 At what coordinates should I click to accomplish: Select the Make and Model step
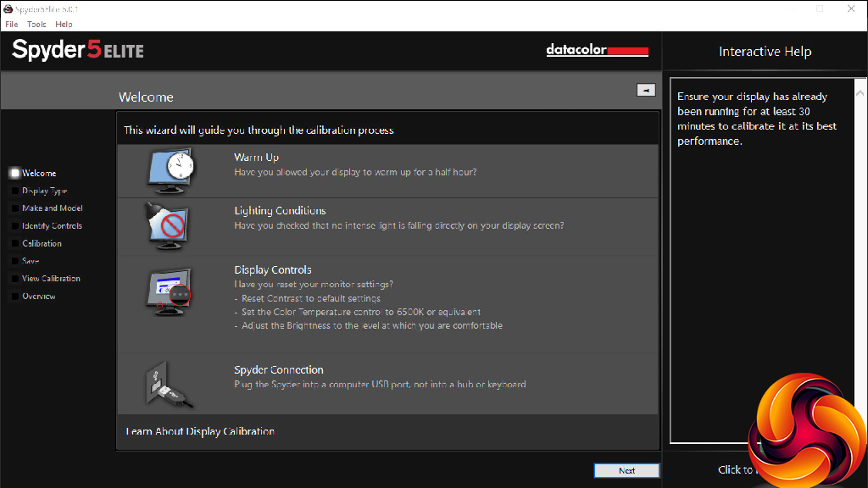click(47, 208)
